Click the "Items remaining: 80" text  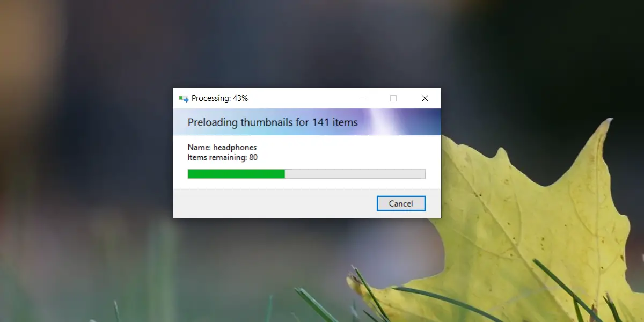pyautogui.click(x=223, y=157)
